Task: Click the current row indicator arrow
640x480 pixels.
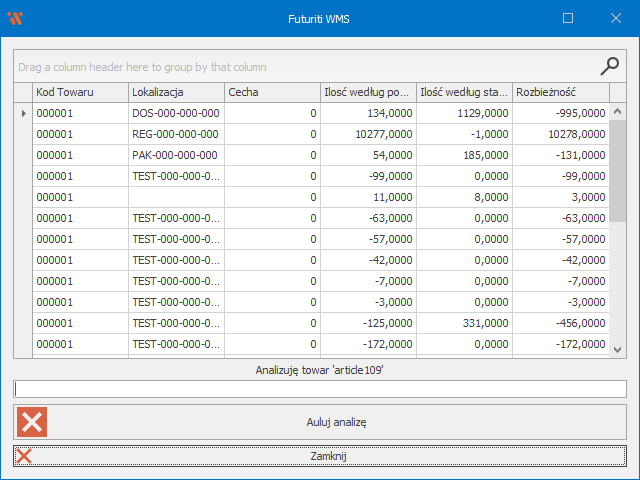Action: (23, 113)
